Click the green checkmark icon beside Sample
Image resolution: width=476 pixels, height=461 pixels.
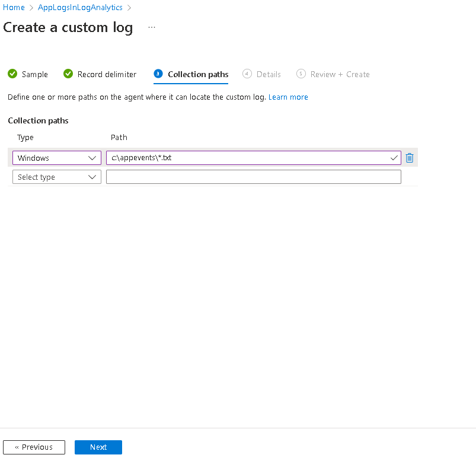click(x=12, y=74)
